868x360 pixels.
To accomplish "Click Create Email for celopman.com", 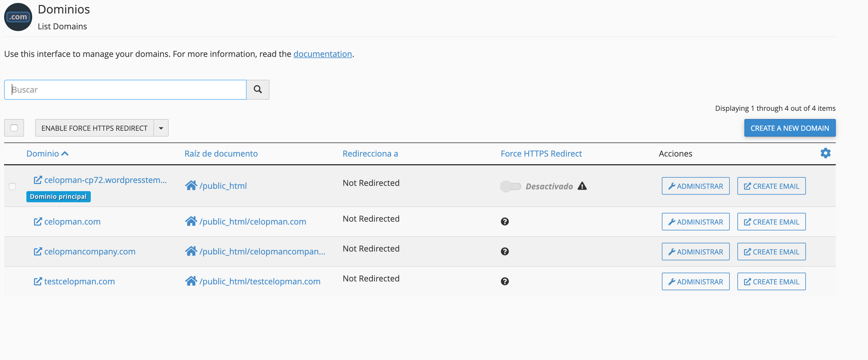I will (771, 222).
